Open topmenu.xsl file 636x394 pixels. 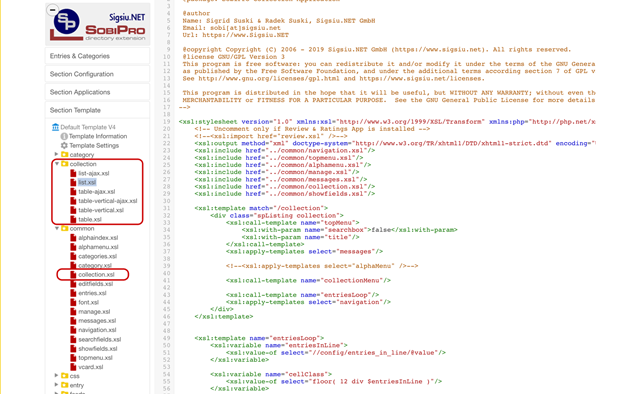click(x=95, y=358)
